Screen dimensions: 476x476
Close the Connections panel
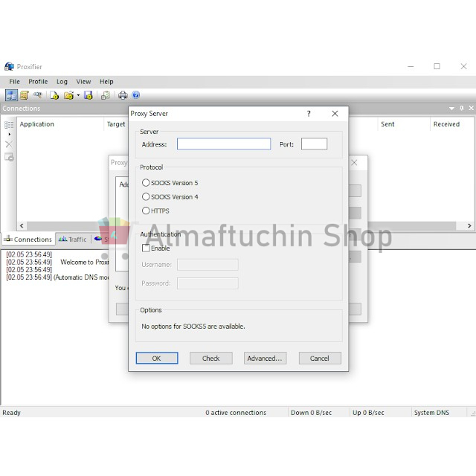pos(471,108)
